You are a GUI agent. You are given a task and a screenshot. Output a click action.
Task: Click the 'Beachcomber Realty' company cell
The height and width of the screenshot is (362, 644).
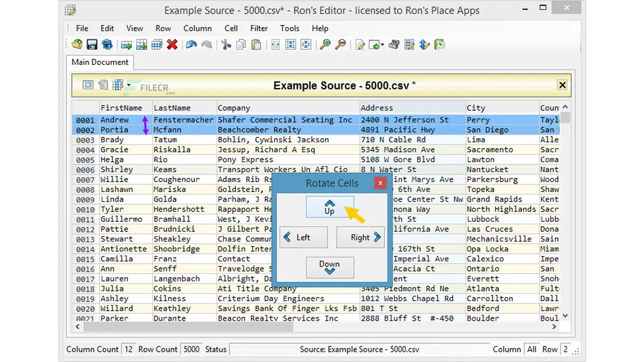[288, 130]
